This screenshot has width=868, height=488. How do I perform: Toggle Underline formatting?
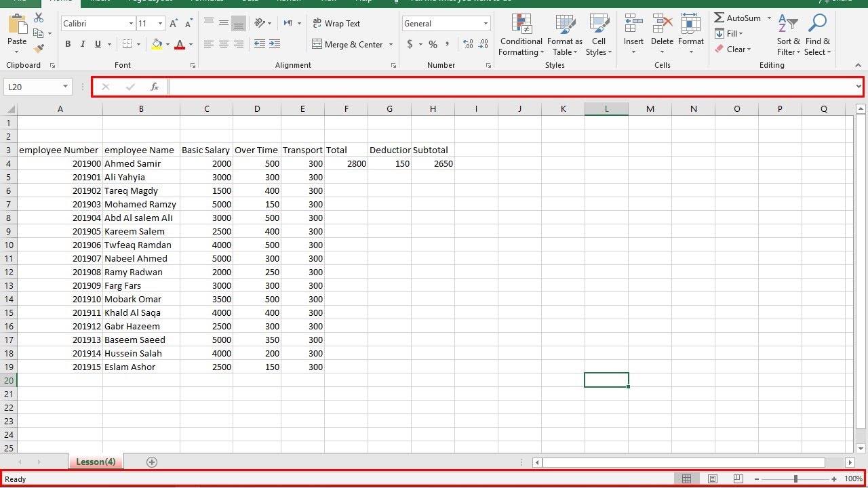[x=98, y=44]
